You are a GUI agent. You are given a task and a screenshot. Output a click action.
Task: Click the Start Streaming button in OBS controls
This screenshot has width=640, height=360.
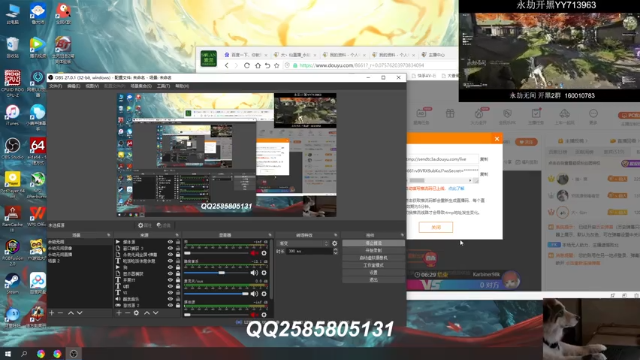pos(373,243)
